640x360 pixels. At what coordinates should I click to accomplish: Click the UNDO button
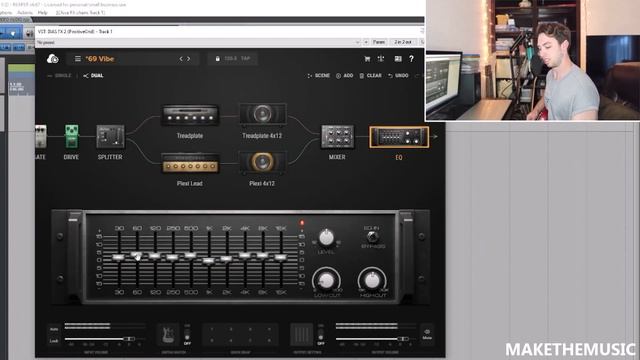[398, 76]
